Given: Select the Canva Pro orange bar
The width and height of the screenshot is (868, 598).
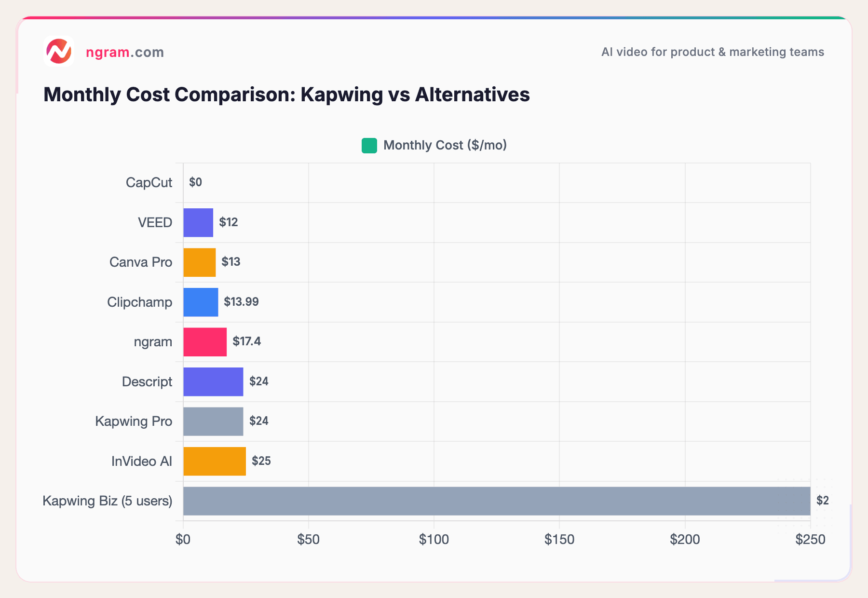Looking at the screenshot, I should pyautogui.click(x=199, y=262).
